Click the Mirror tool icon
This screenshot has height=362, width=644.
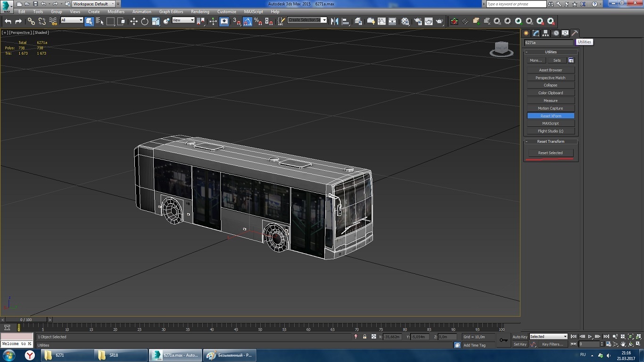(335, 21)
